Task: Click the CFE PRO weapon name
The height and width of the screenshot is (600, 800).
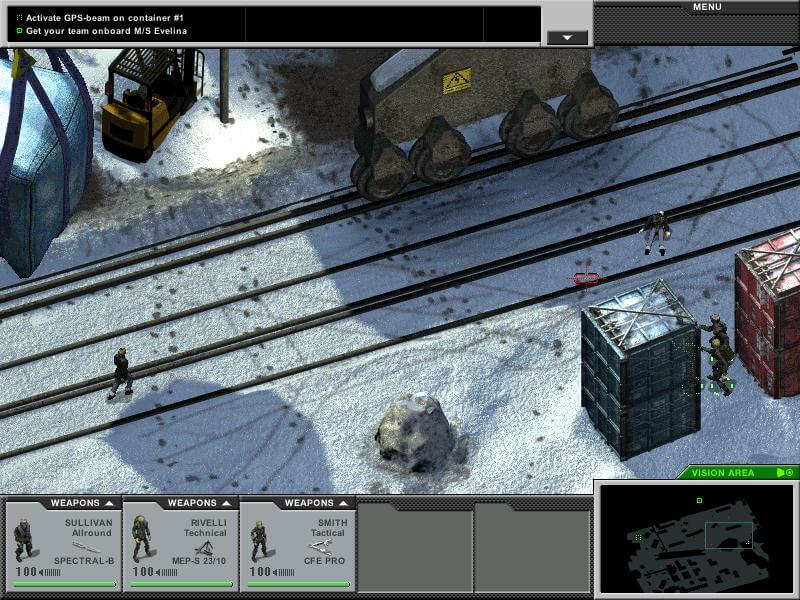Action: [324, 561]
